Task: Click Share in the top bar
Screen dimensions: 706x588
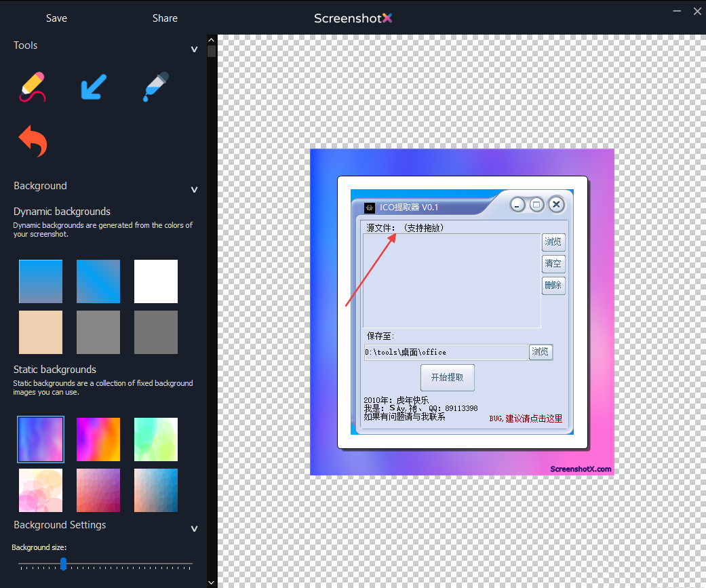Action: click(165, 18)
